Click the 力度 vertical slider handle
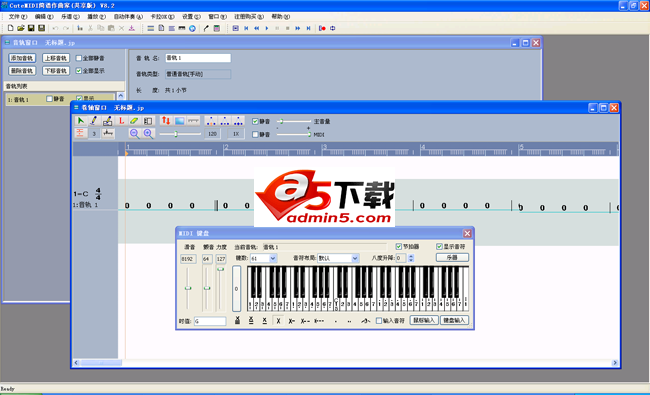This screenshot has width=650, height=395. [x=221, y=269]
